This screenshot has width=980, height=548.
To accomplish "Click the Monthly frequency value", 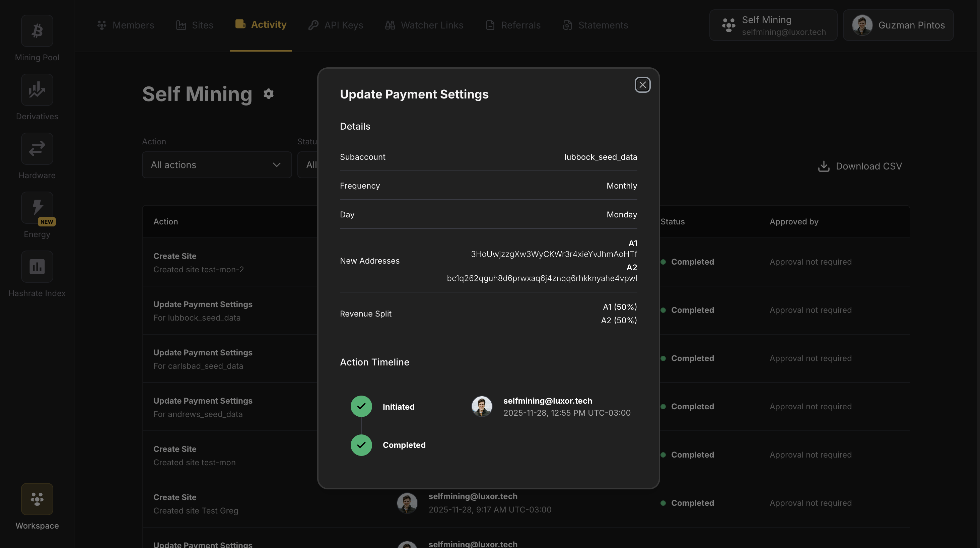I will [622, 186].
